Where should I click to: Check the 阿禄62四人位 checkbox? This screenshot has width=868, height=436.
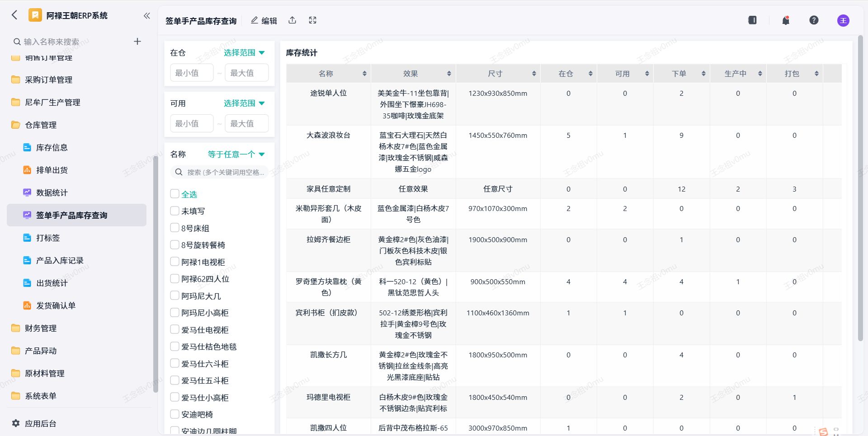point(175,279)
